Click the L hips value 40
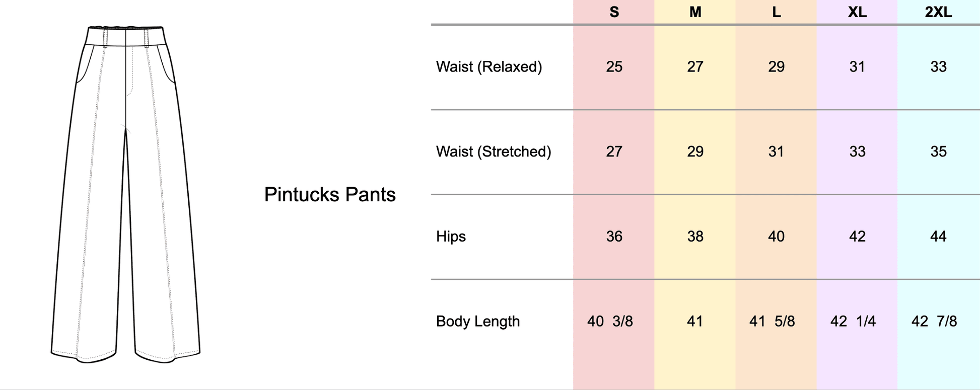980x390 pixels. [776, 237]
